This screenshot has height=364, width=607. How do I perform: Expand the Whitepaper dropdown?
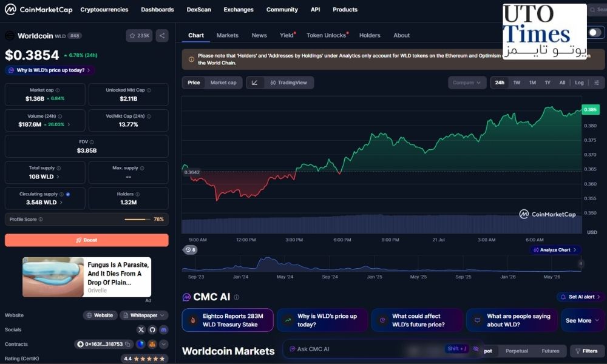(144, 315)
